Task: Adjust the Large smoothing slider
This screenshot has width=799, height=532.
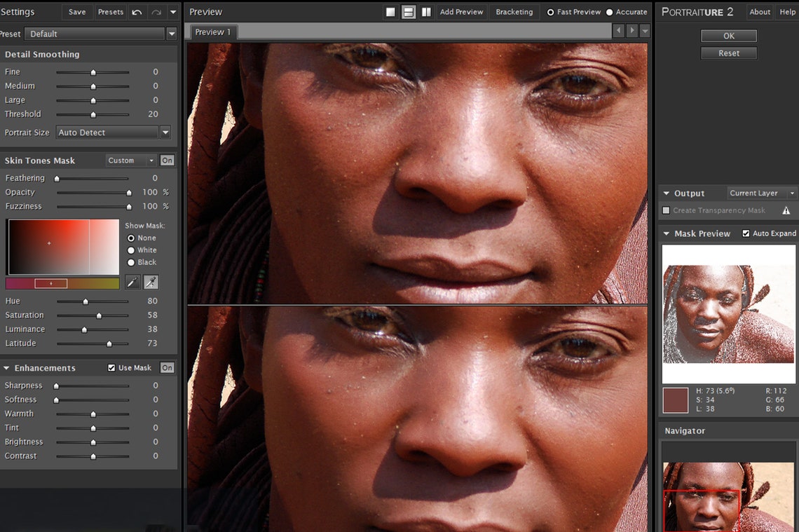Action: pyautogui.click(x=93, y=101)
